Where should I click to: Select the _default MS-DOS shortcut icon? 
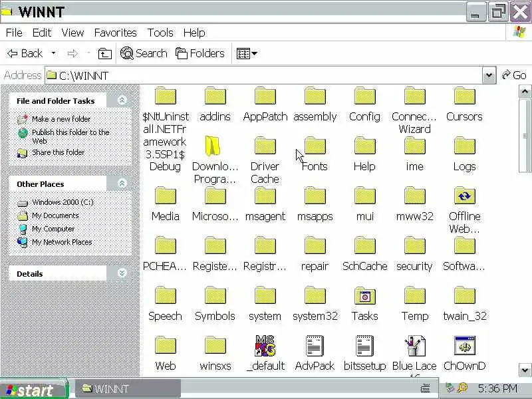coord(265,345)
